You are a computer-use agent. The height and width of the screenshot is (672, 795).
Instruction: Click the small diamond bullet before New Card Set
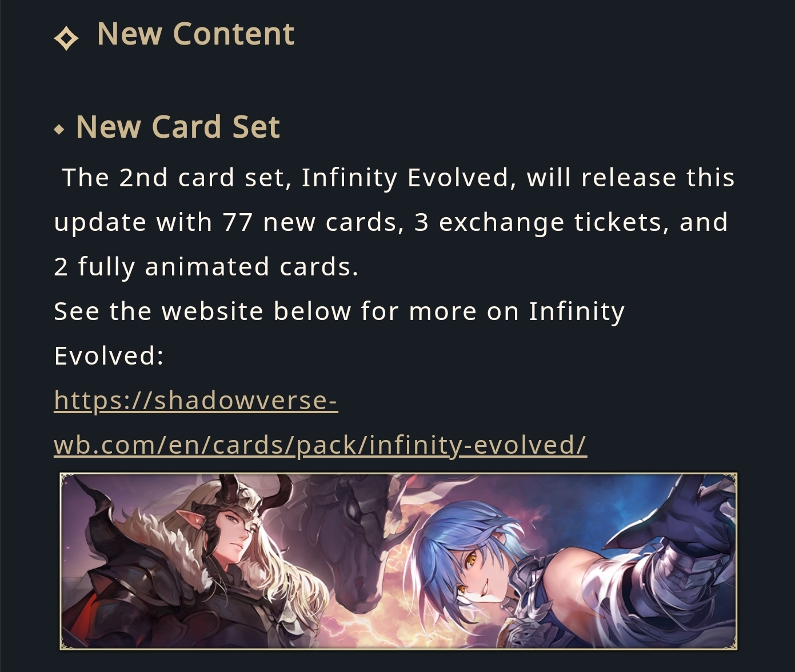tap(59, 130)
